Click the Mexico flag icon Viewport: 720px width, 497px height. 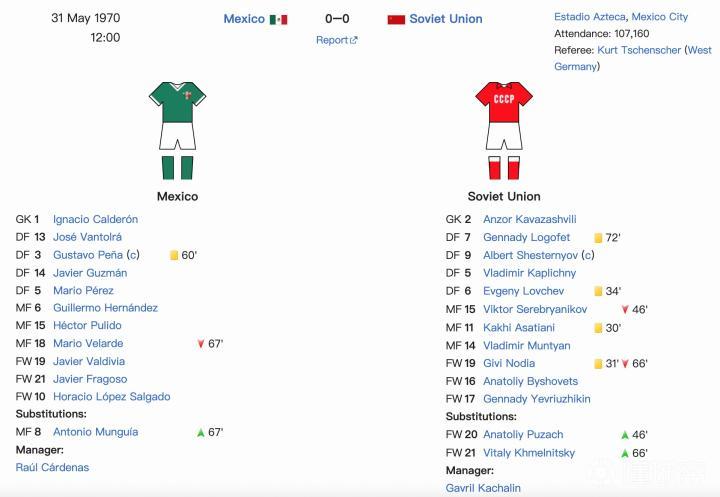click(x=278, y=19)
